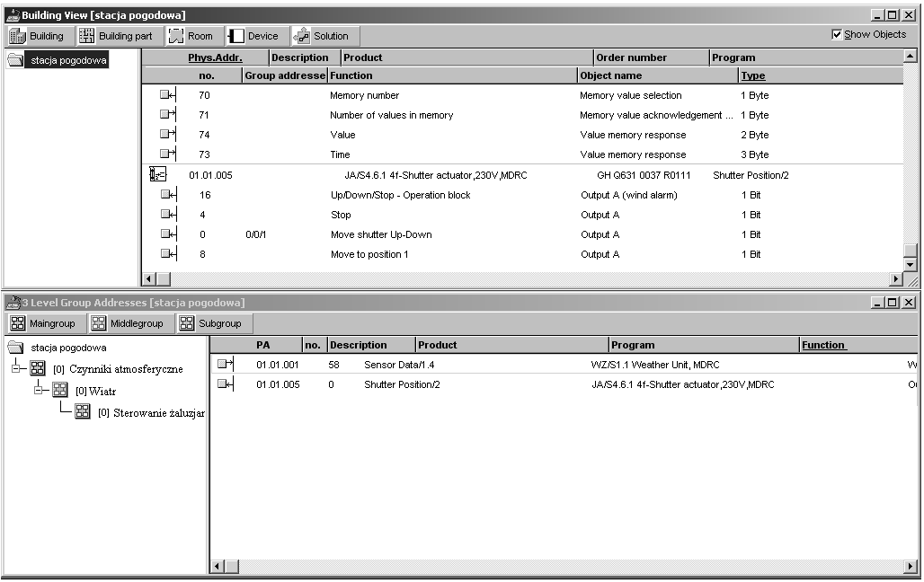Click the Type column header
The image size is (924, 582).
tap(753, 75)
